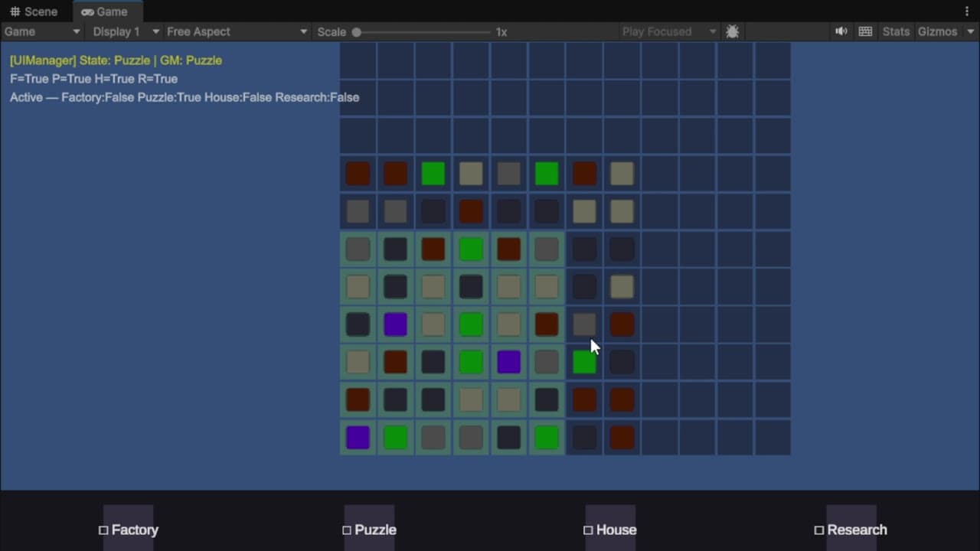
Task: Click the Puzzle button
Action: (x=369, y=528)
